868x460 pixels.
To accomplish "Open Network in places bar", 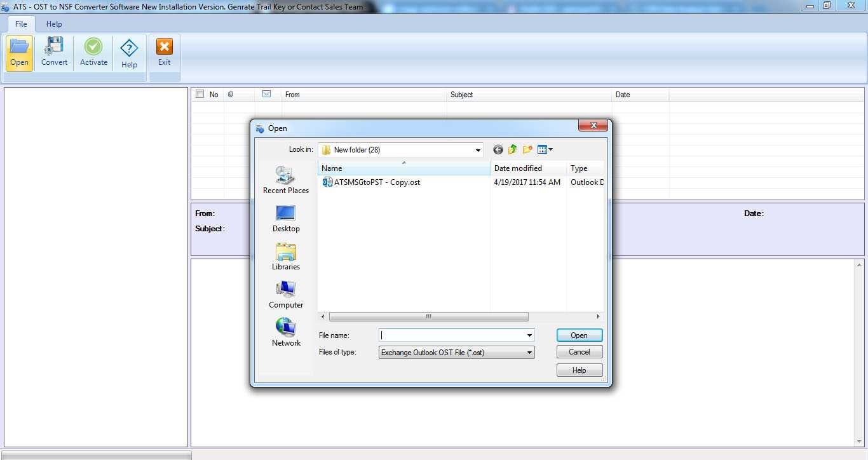I will click(x=286, y=333).
